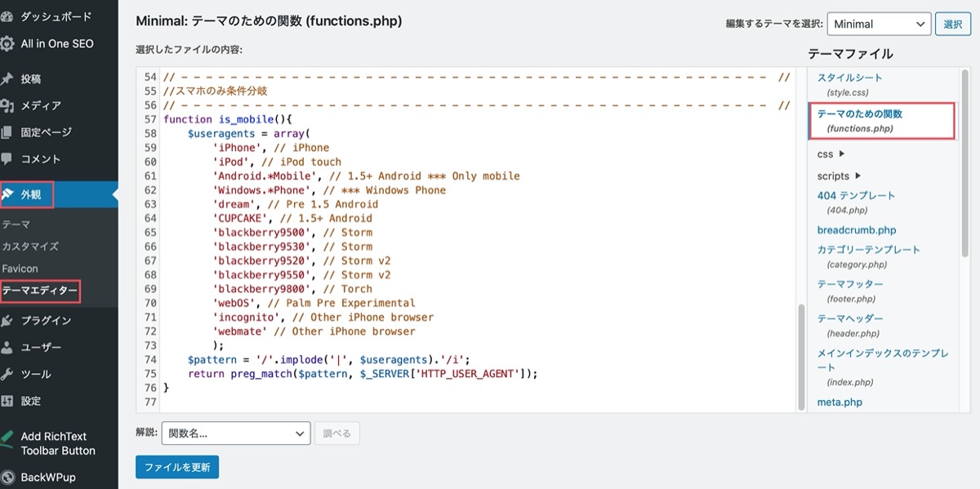Viewport: 980px width, 489px height.
Task: Click the ツール wrench icon
Action: point(7,375)
